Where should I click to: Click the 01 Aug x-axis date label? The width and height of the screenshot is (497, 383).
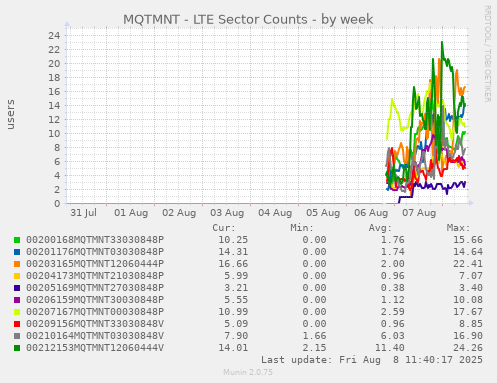(x=131, y=213)
